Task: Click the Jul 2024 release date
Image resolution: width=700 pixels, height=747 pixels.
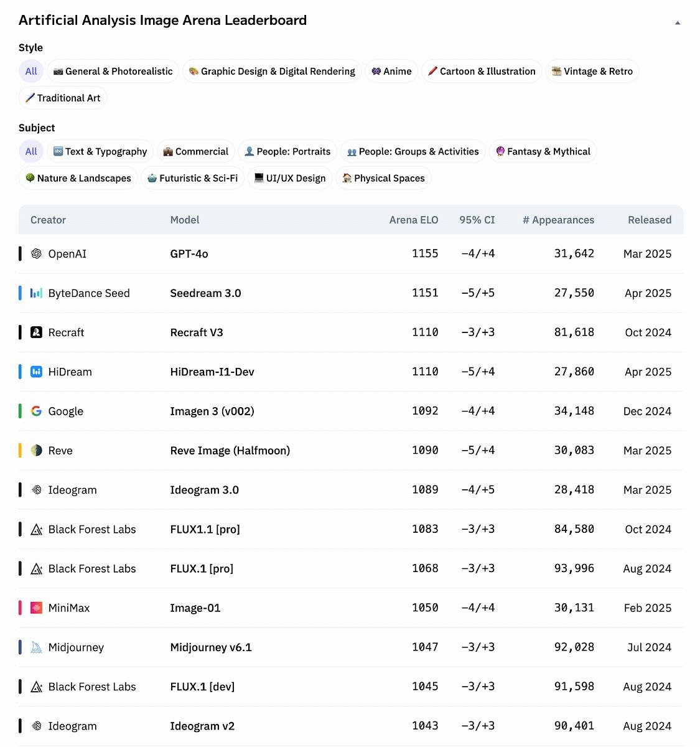Action: coord(650,647)
